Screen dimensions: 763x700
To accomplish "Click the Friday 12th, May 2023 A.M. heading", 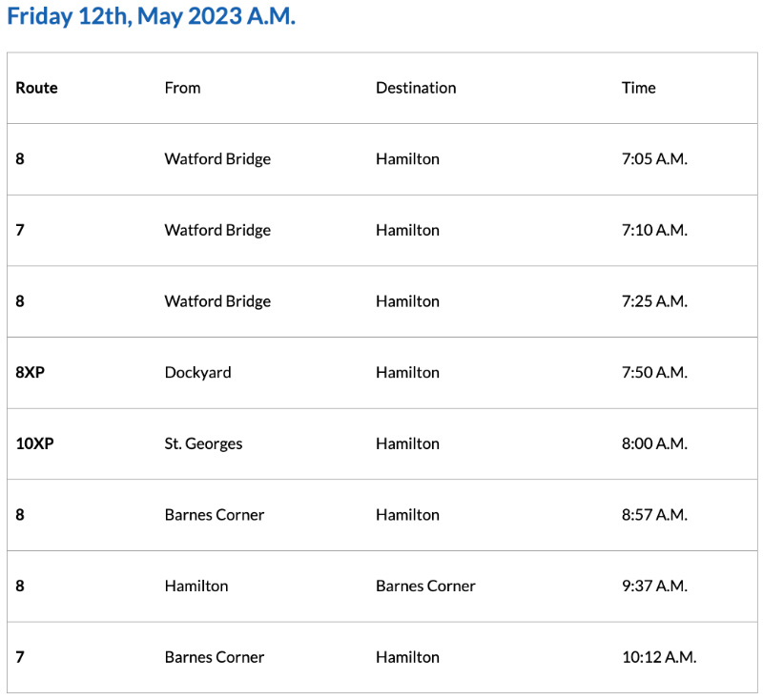I will (152, 17).
